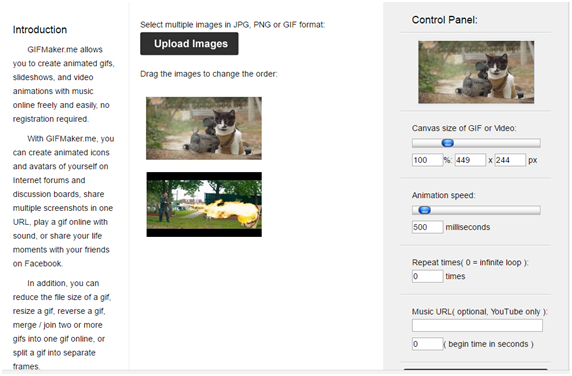
Task: Focus the milliseconds field showing 500
Action: [x=427, y=227]
